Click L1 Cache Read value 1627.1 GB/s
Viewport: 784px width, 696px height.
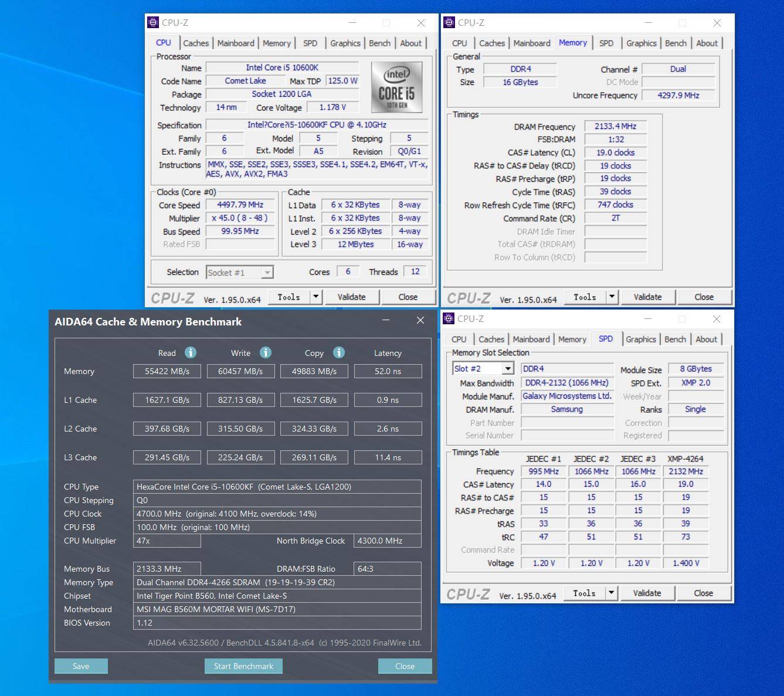click(x=167, y=400)
